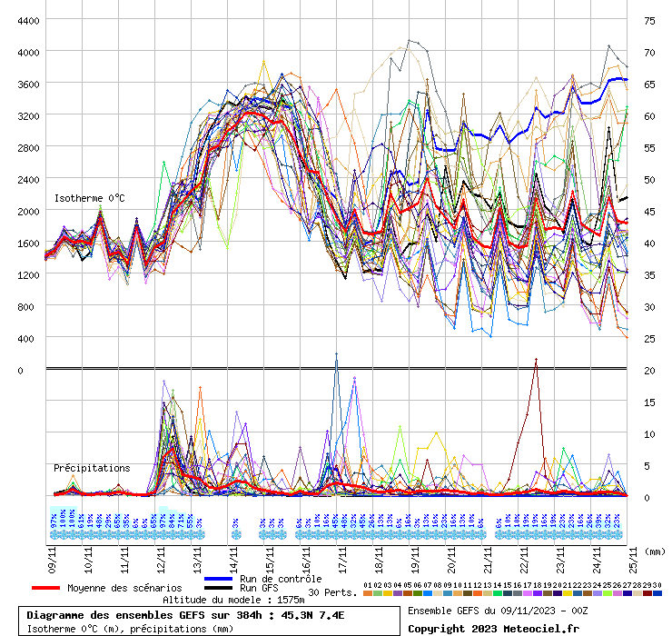Screen dimensions: 672x636
Task: Click the Copyright 2023 Meteociel.fr text
Action: [x=492, y=629]
